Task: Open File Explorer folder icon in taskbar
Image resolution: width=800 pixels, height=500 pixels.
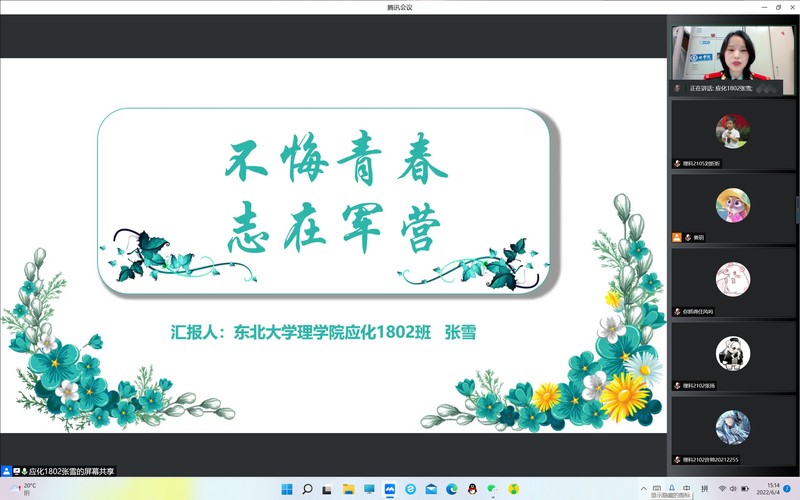Action: (348, 489)
